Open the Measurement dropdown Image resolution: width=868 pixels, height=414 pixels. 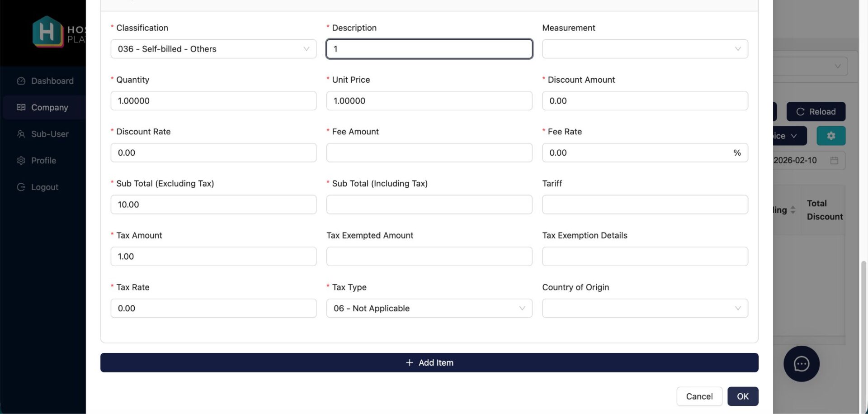point(645,49)
